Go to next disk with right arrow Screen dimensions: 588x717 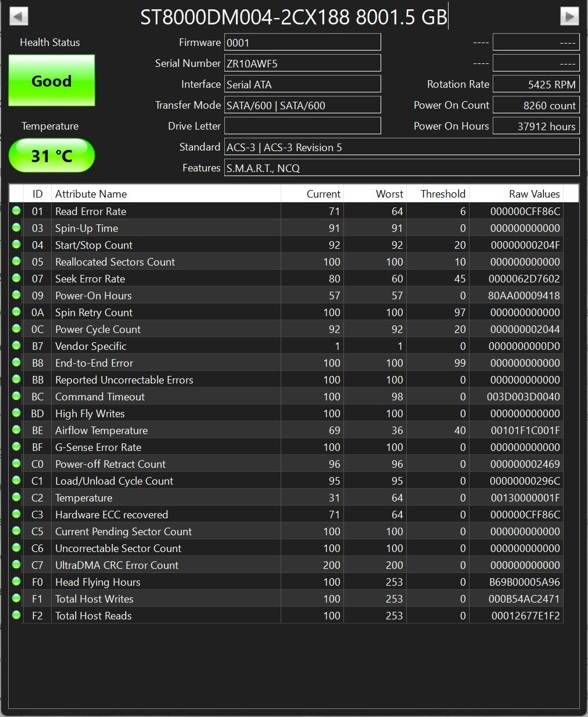click(x=569, y=16)
